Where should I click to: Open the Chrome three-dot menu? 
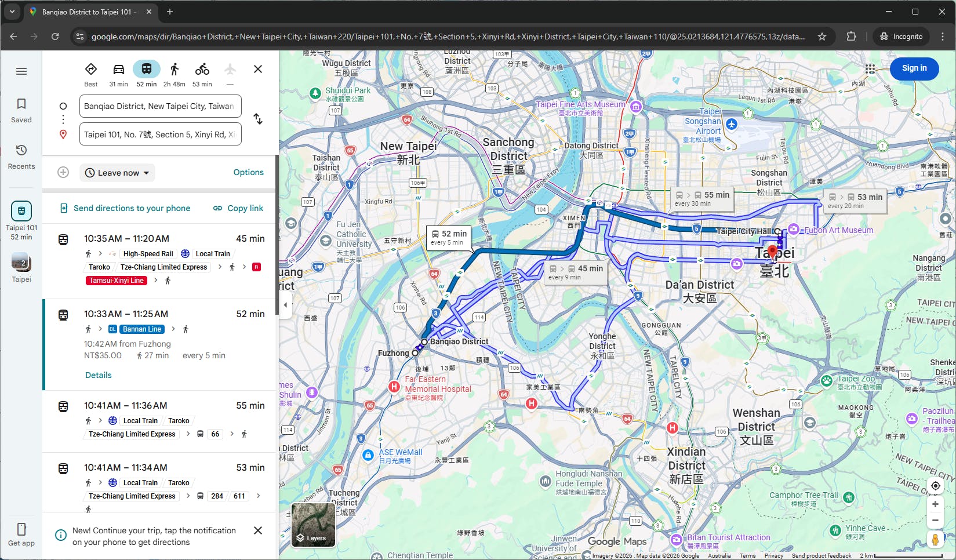click(943, 37)
